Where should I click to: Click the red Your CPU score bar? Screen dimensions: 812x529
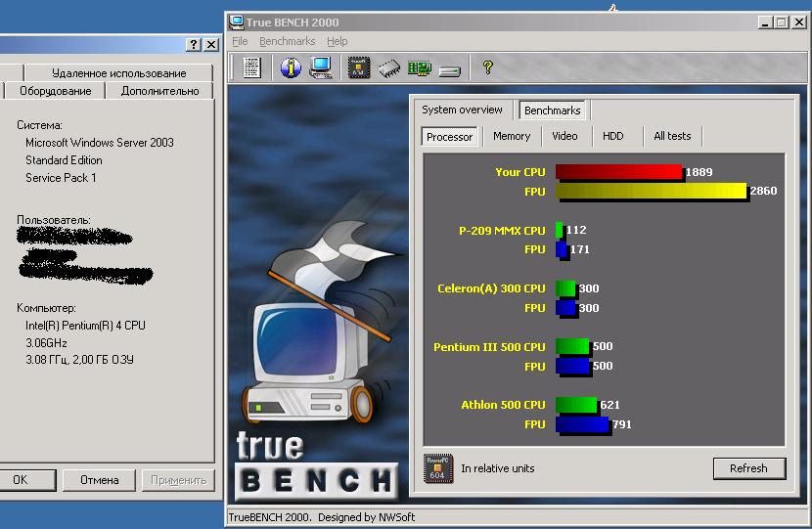click(x=617, y=172)
